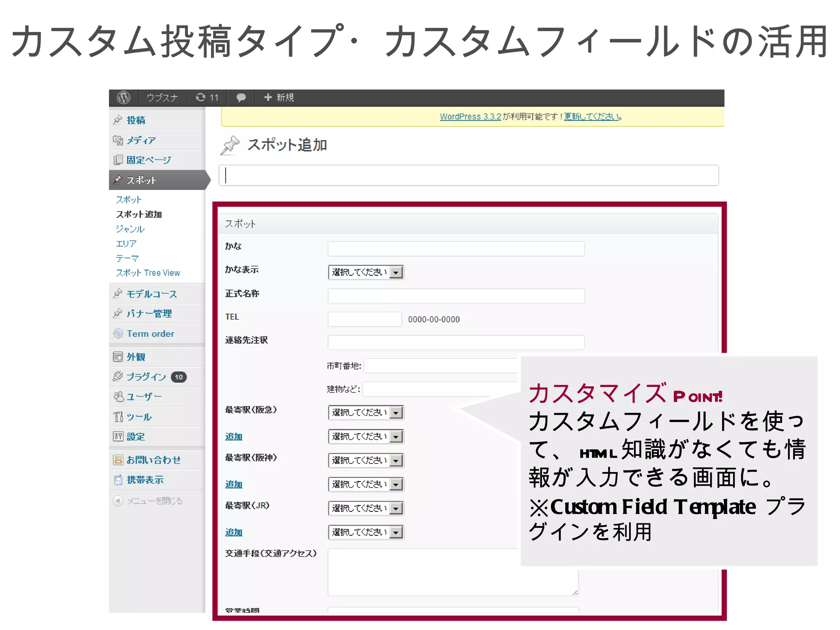Click the 正式名称 text field
Viewport: 840px width, 630px height.
(456, 296)
